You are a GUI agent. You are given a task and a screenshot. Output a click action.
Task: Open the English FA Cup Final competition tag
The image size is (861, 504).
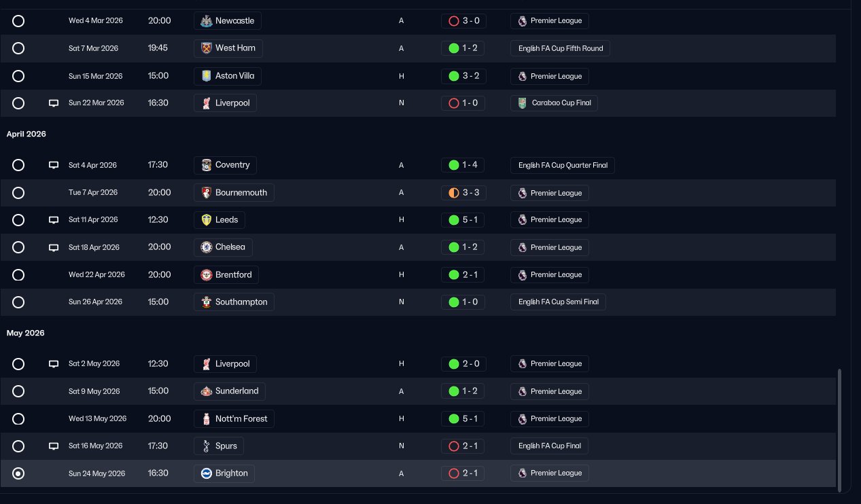[x=550, y=446]
